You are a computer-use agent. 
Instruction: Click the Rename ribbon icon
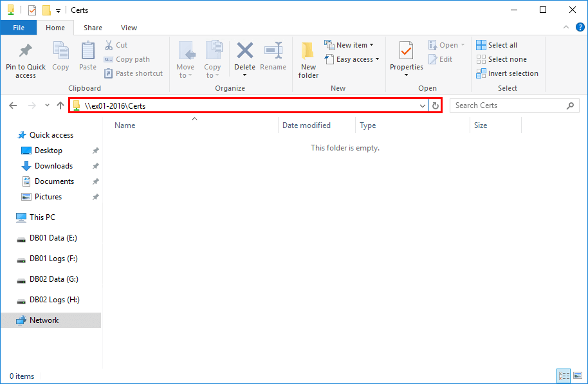tap(273, 50)
